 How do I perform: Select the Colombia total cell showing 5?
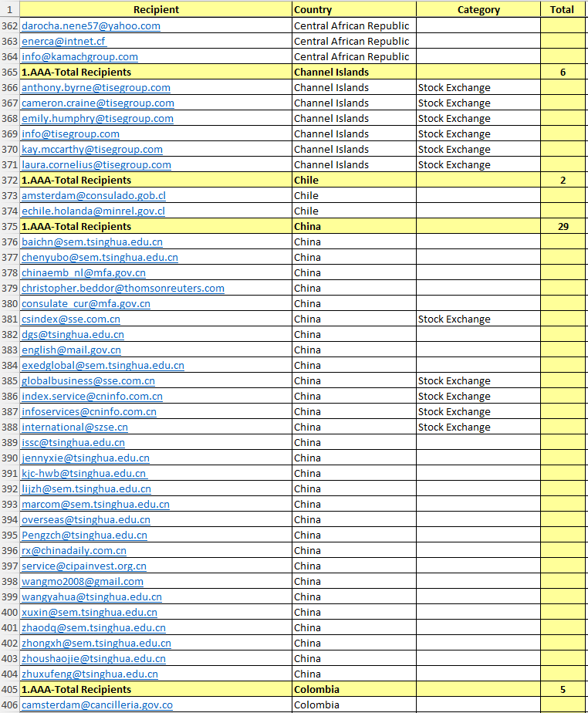pyautogui.click(x=563, y=690)
